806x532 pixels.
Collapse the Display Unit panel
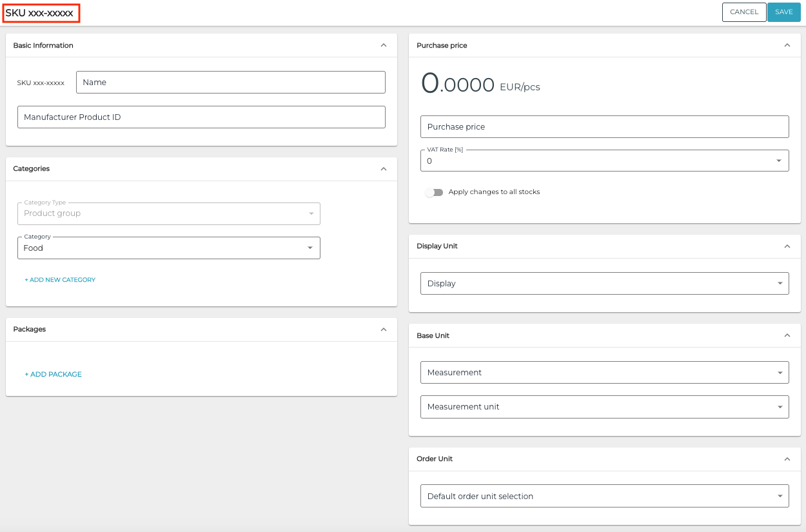click(787, 246)
